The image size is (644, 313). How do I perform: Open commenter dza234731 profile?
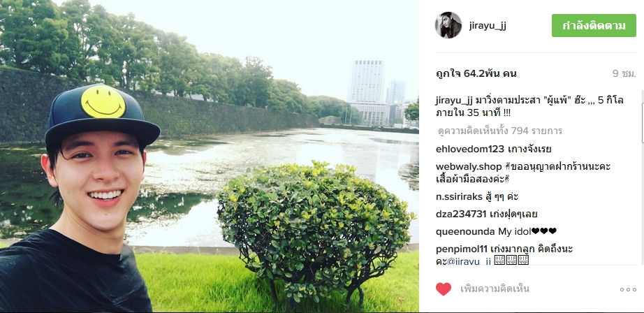pyautogui.click(x=461, y=214)
